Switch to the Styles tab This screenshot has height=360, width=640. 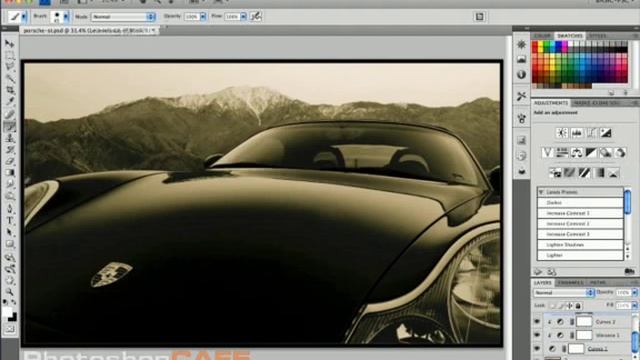(x=597, y=36)
